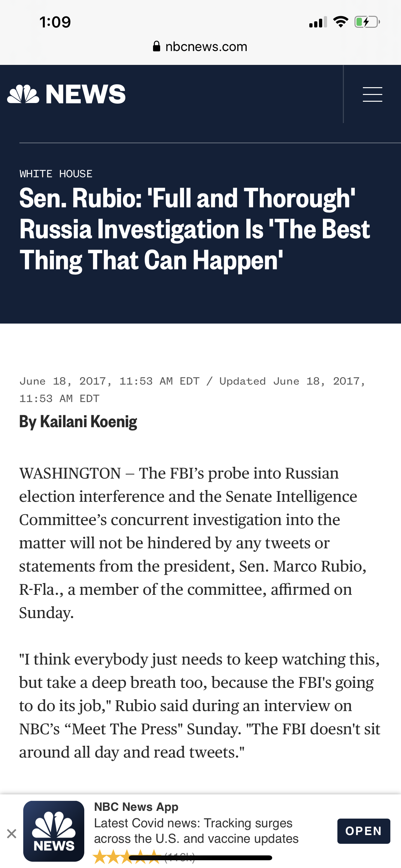
Task: Tap the home indicator bar at bottom
Action: coord(200,858)
